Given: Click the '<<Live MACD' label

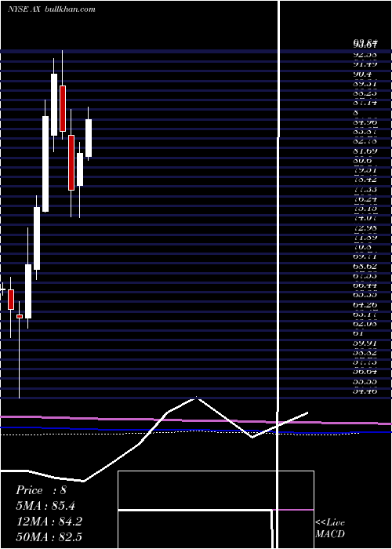Looking at the screenshot, I should (x=330, y=528).
